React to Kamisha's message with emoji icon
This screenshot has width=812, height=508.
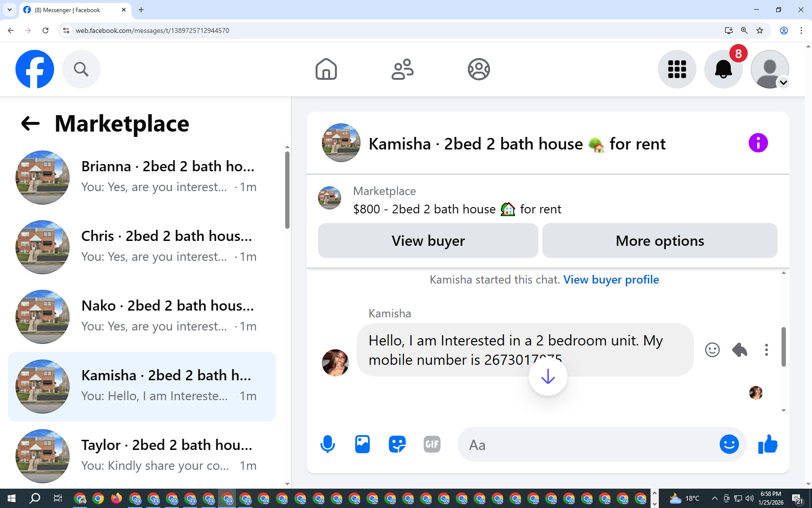click(x=712, y=350)
